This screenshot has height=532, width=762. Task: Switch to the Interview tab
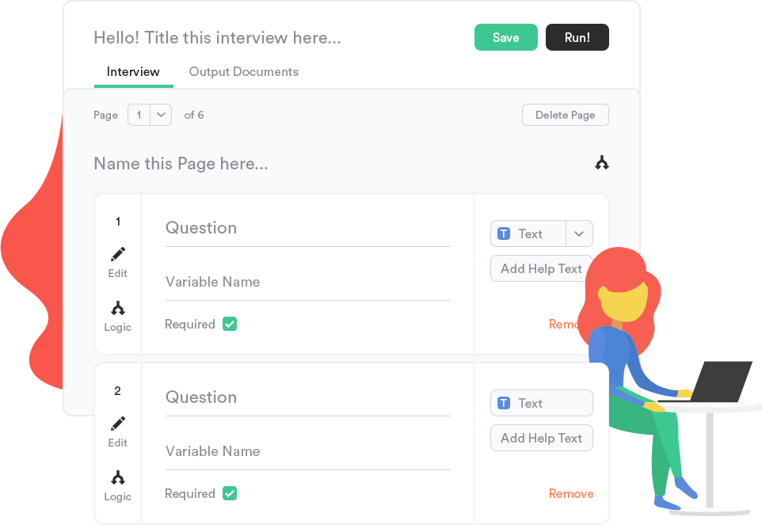(133, 72)
